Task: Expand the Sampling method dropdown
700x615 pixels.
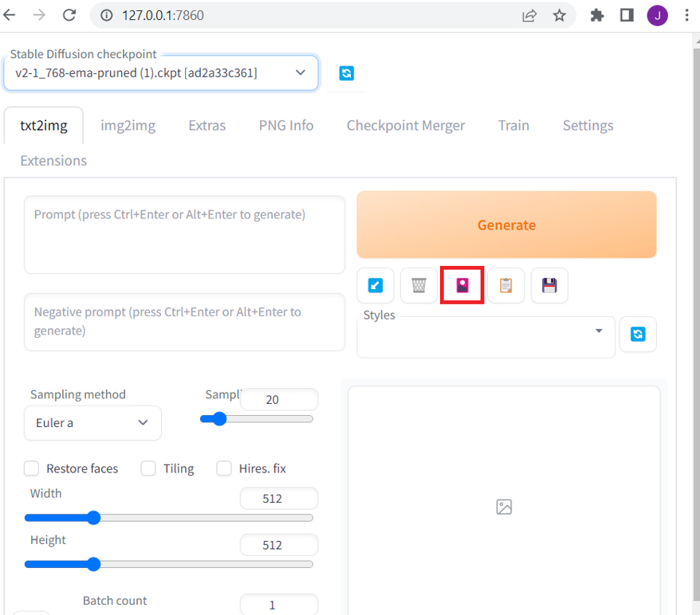Action: pos(92,423)
